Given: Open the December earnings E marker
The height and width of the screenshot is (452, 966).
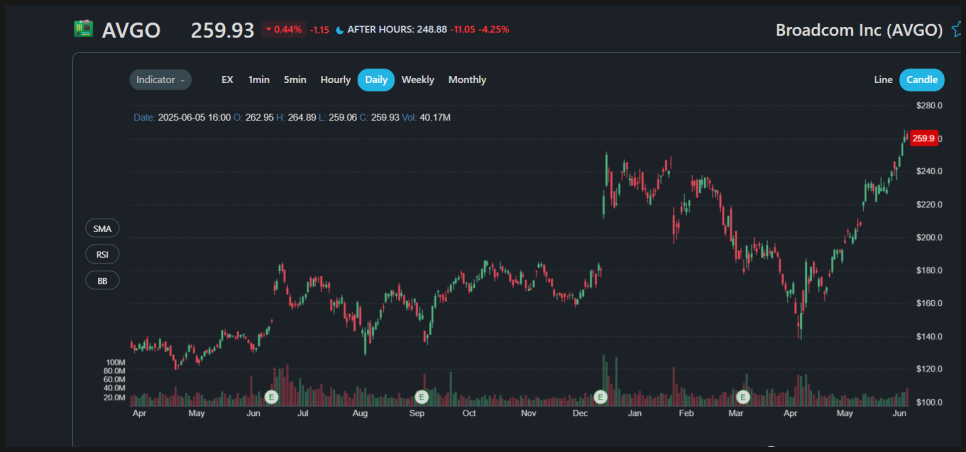Looking at the screenshot, I should (x=601, y=397).
